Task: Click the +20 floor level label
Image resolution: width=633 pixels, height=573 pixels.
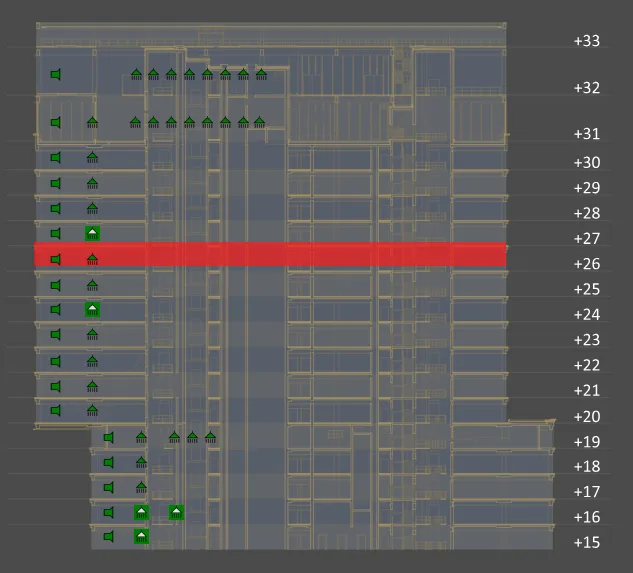Action: pyautogui.click(x=586, y=416)
